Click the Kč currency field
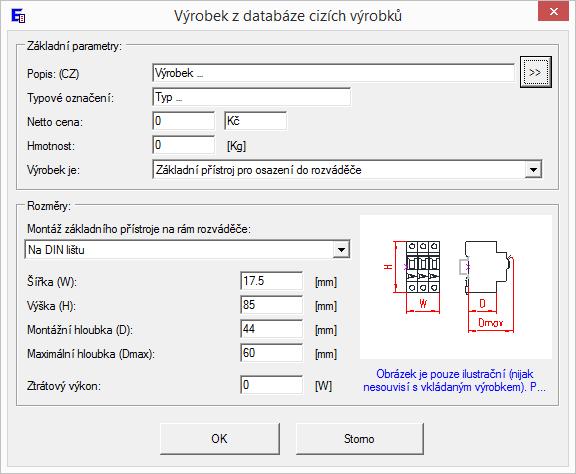 point(255,121)
